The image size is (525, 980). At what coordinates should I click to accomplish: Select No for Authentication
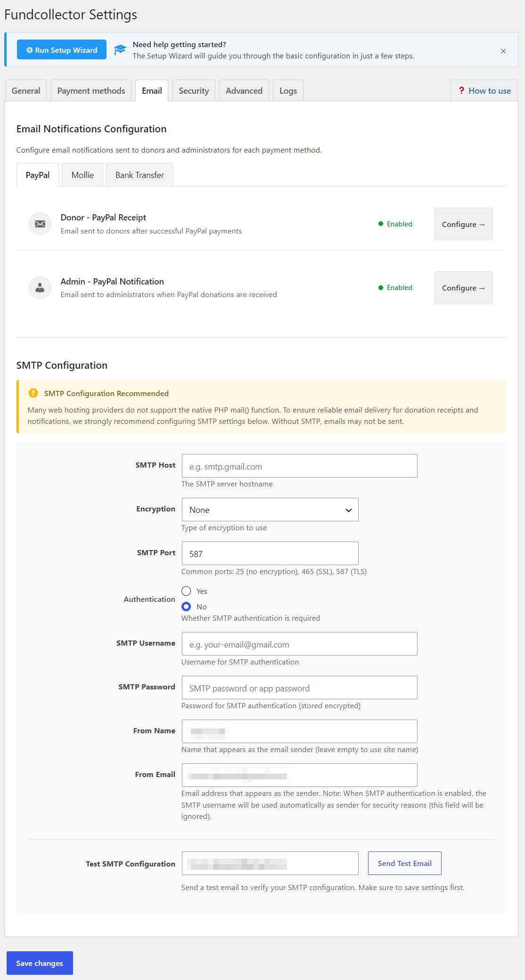click(x=186, y=607)
